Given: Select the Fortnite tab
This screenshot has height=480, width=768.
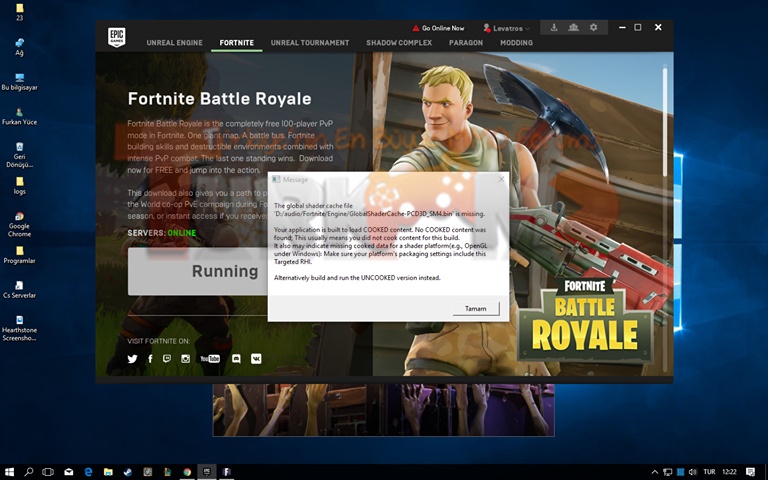Looking at the screenshot, I should (x=237, y=43).
